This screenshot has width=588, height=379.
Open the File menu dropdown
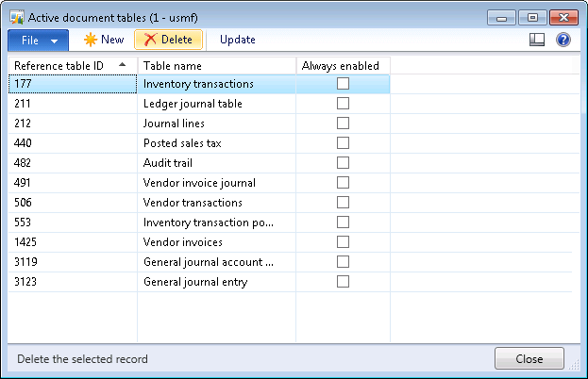pos(38,40)
